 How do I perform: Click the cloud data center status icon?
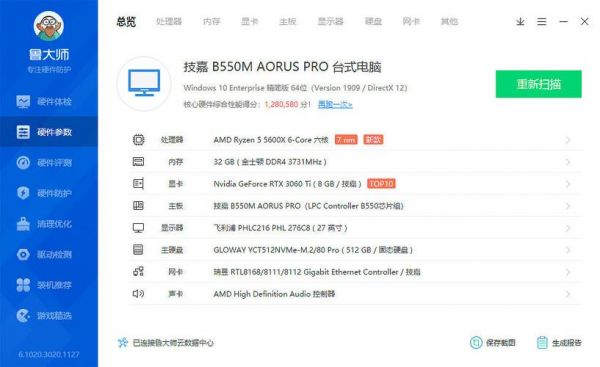[x=122, y=343]
